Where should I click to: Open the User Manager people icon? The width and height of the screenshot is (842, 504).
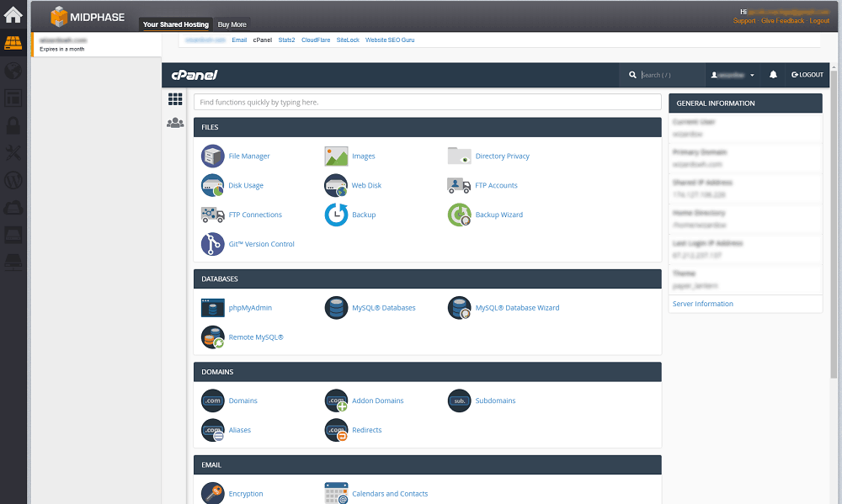click(x=175, y=123)
